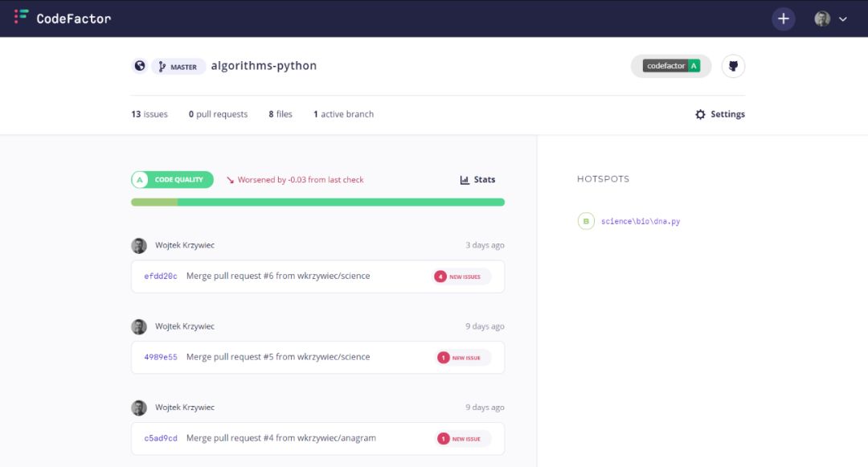Click the Settings gear icon
Screen dimensions: 868x467
(700, 114)
